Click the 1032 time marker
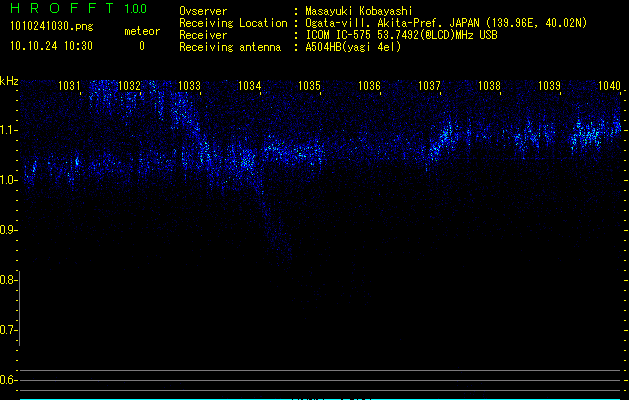 pyautogui.click(x=130, y=86)
